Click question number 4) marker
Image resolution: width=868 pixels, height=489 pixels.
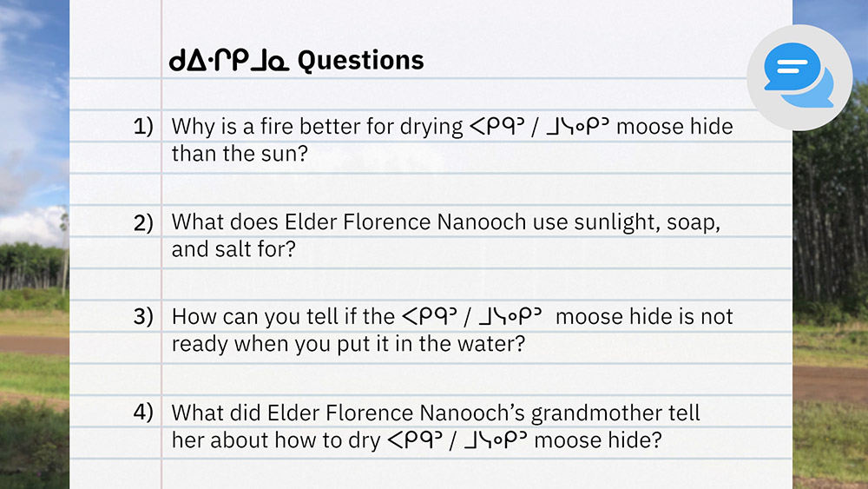[x=143, y=412]
